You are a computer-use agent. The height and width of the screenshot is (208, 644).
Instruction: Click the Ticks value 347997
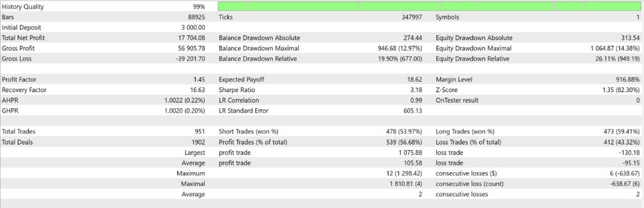tap(409, 17)
